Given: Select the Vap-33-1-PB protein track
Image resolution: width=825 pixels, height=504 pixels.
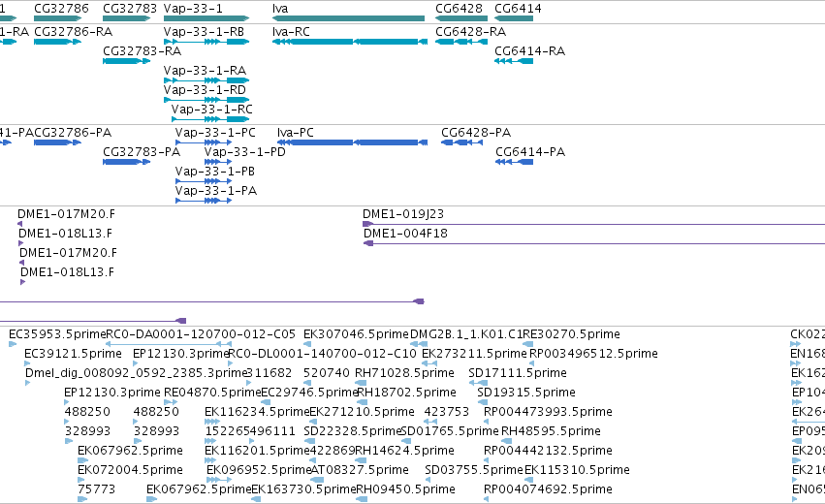Looking at the screenshot, I should 204,181.
